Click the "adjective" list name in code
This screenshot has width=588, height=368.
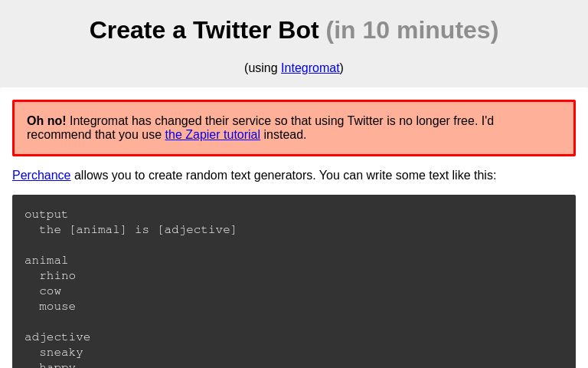pyautogui.click(x=57, y=337)
